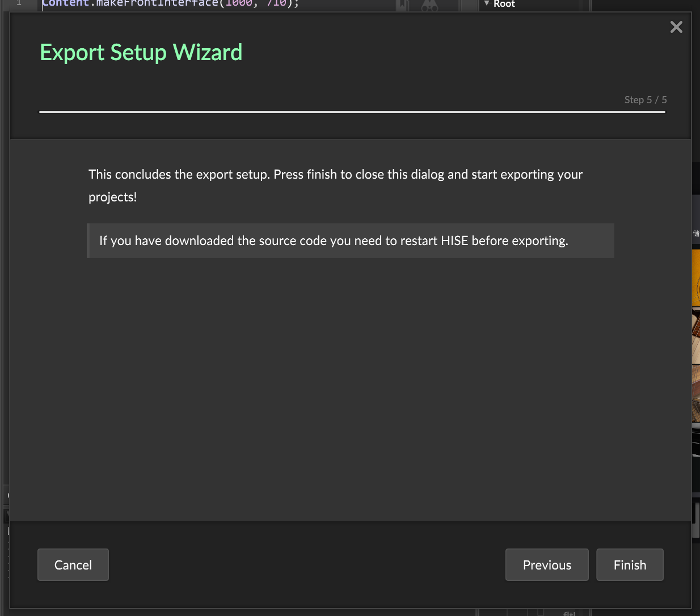Click the Step 5 / 5 indicator
The width and height of the screenshot is (700, 616).
pyautogui.click(x=645, y=100)
